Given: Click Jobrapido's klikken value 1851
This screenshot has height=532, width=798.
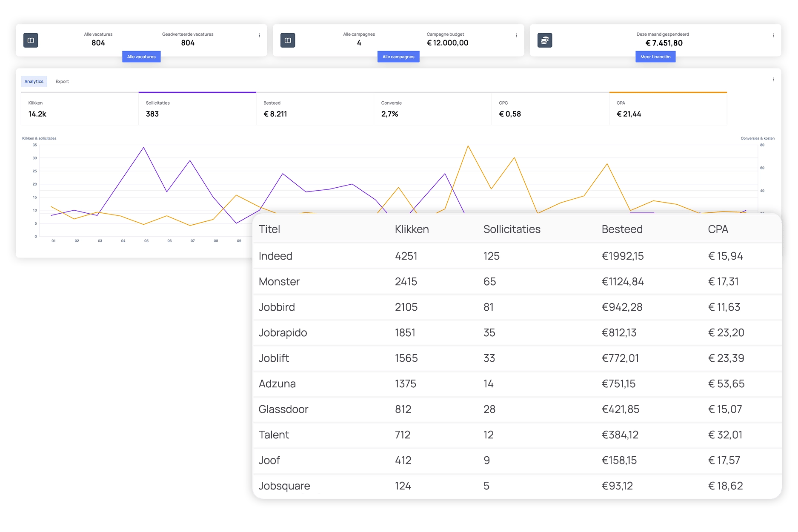Looking at the screenshot, I should click(405, 333).
